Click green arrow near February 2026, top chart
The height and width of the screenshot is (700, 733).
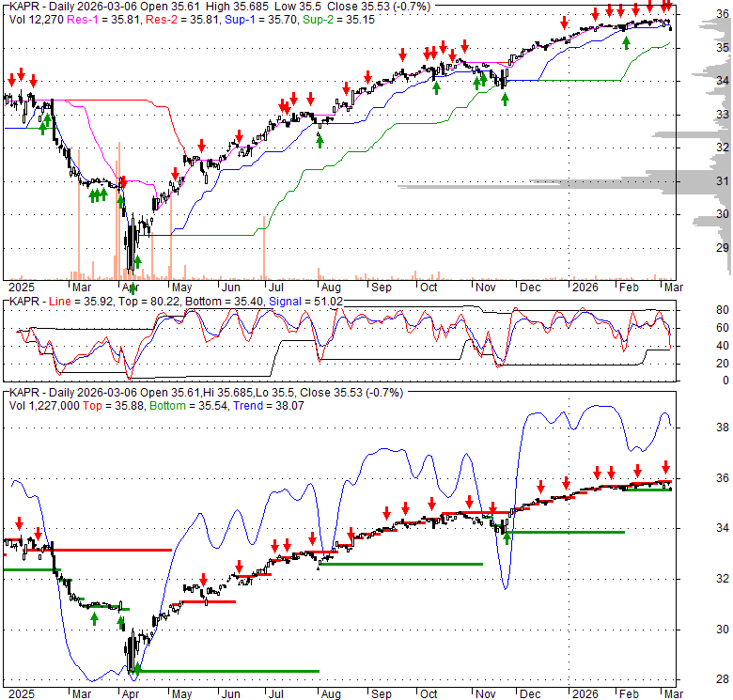pyautogui.click(x=626, y=41)
